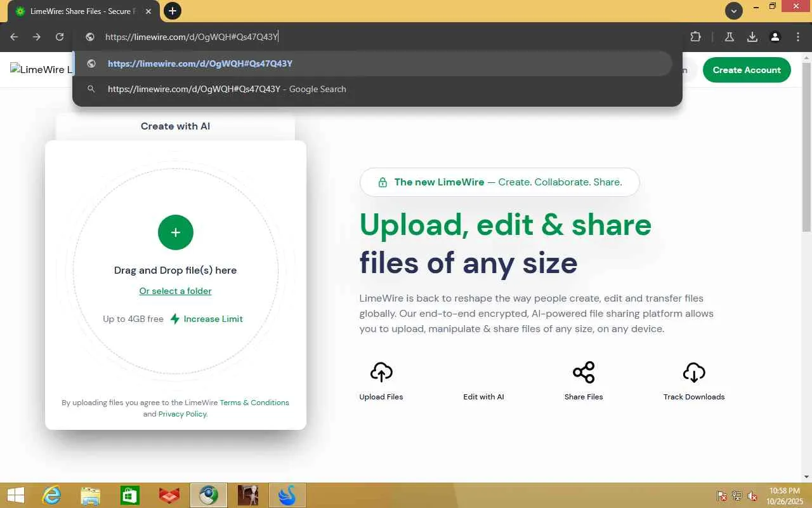
Task: Select the limewire.com URL suggestion
Action: click(x=372, y=63)
